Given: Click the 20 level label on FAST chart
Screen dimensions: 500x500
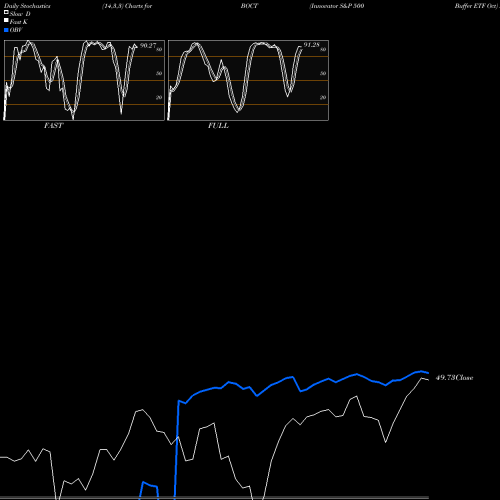Looking at the screenshot, I should click(x=159, y=97).
